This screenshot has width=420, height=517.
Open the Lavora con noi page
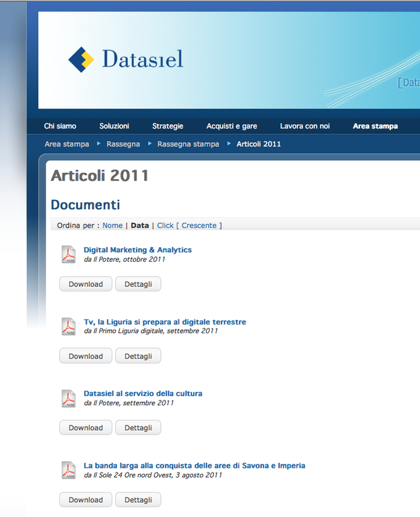pos(305,126)
